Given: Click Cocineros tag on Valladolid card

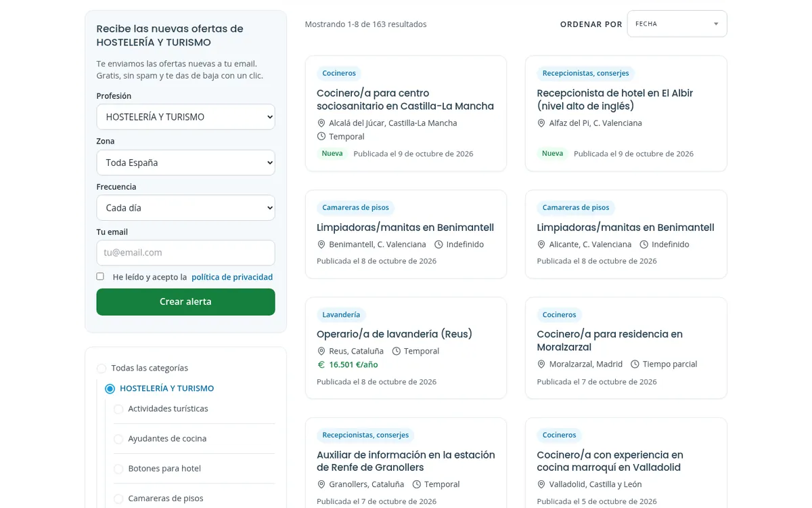Looking at the screenshot, I should click(x=559, y=435).
